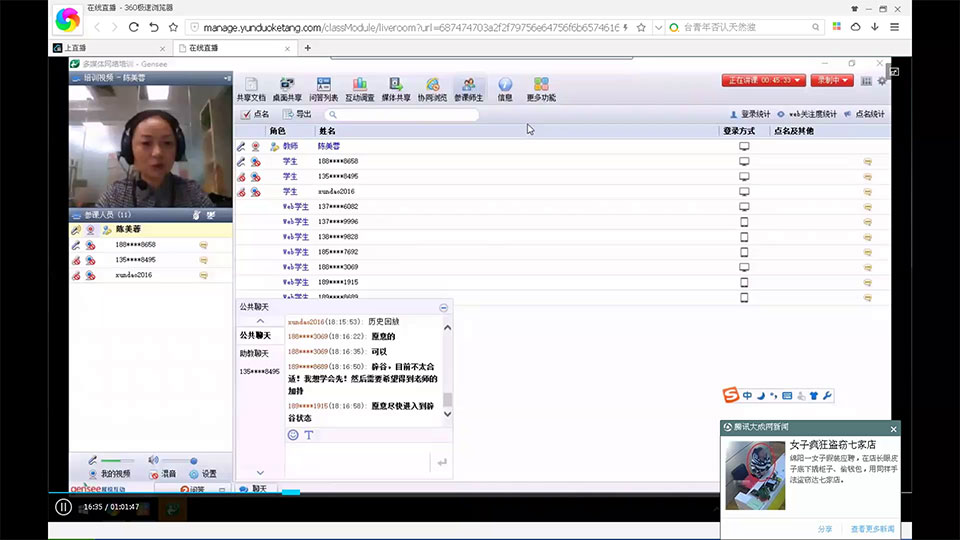Click down chevron below chat tabs
The width and height of the screenshot is (960, 540).
(x=260, y=473)
